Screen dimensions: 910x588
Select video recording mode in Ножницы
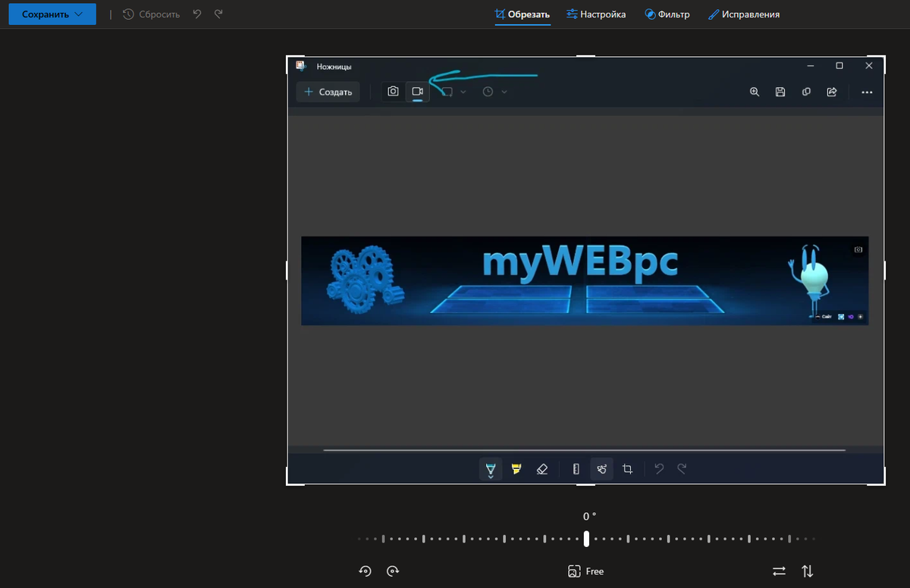pyautogui.click(x=417, y=92)
